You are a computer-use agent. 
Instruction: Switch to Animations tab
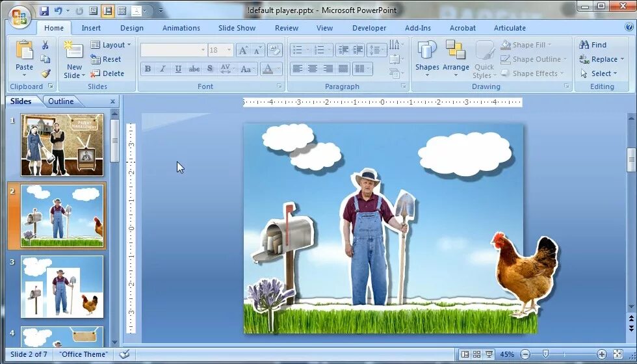[181, 27]
